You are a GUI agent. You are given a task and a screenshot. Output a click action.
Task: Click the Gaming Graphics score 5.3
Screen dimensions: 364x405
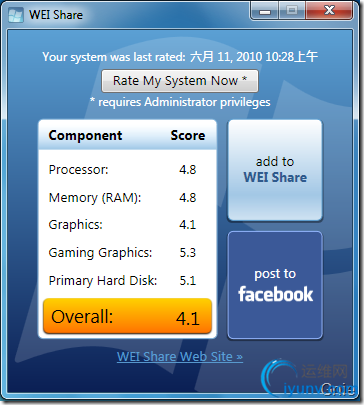(188, 253)
